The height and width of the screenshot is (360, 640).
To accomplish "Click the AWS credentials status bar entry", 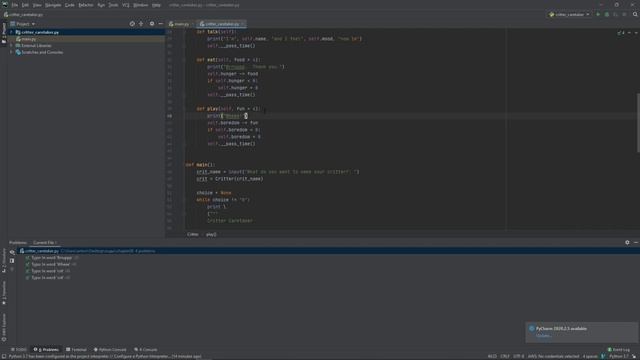I will pyautogui.click(x=553, y=356).
